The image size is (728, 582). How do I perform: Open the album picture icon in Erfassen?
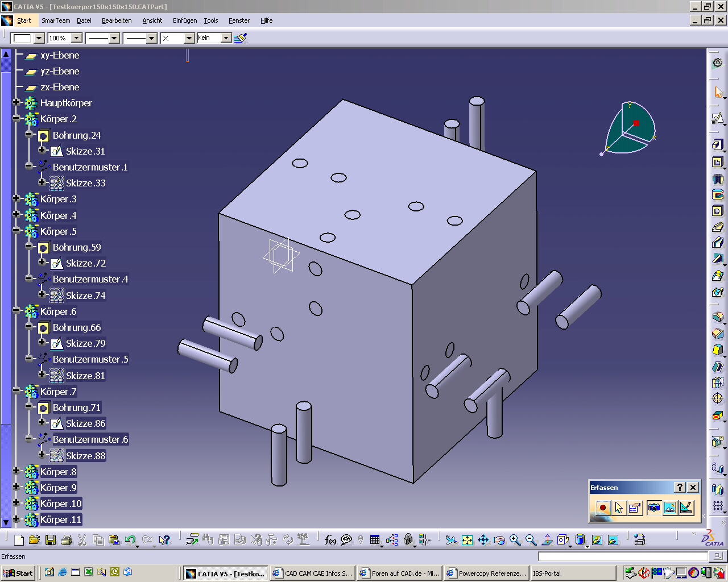click(670, 508)
